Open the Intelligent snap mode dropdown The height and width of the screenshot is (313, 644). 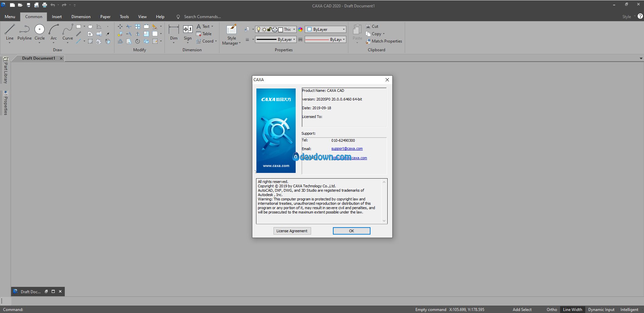point(629,310)
